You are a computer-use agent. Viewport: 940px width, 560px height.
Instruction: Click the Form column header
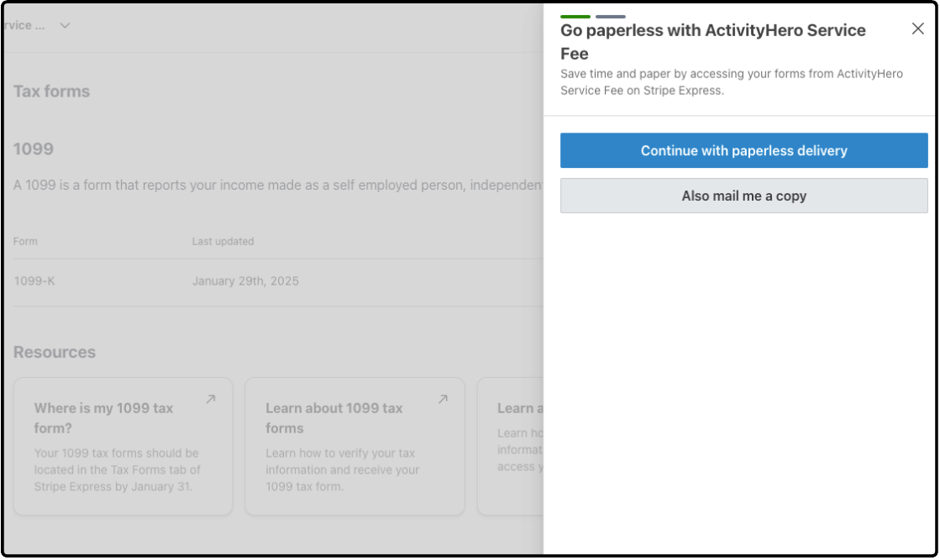click(x=25, y=241)
